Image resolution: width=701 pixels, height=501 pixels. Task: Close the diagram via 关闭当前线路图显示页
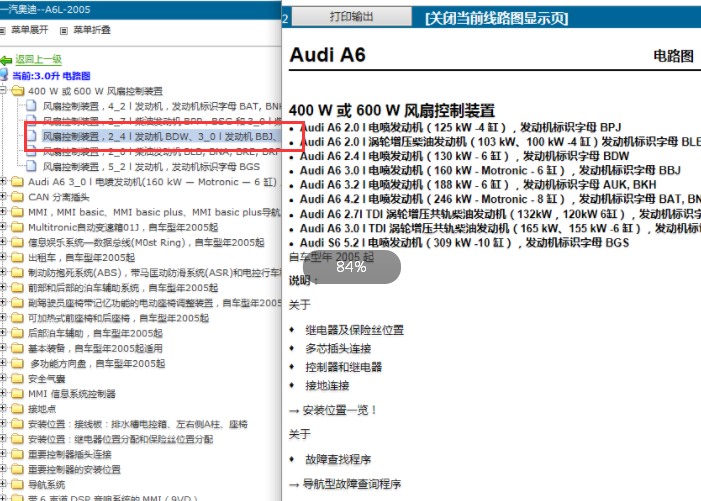[x=497, y=18]
